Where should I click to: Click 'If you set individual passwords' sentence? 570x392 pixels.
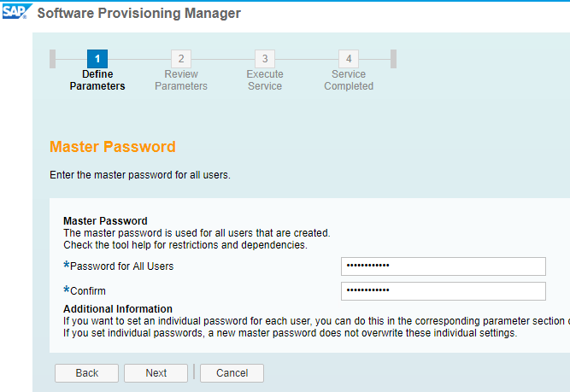pyautogui.click(x=290, y=333)
